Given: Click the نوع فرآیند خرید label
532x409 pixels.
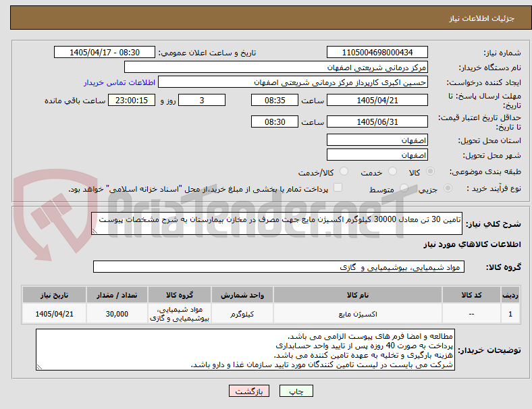Looking at the screenshot, I should (494, 188).
